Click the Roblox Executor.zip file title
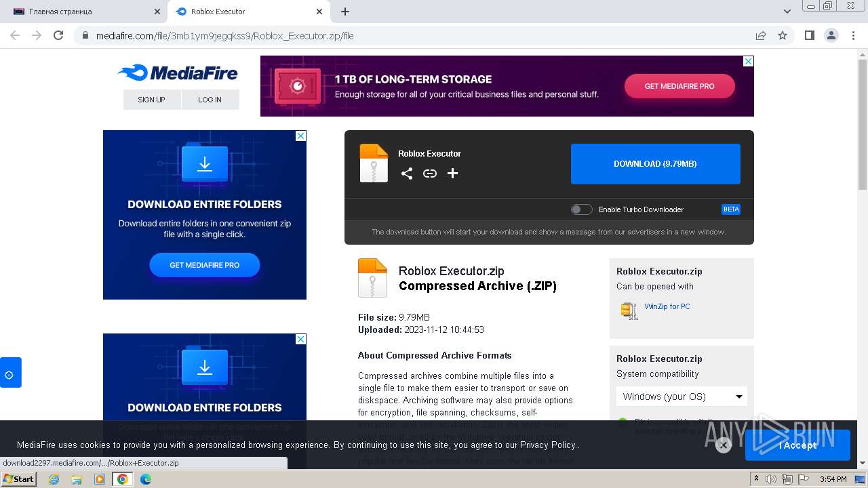 [x=452, y=271]
